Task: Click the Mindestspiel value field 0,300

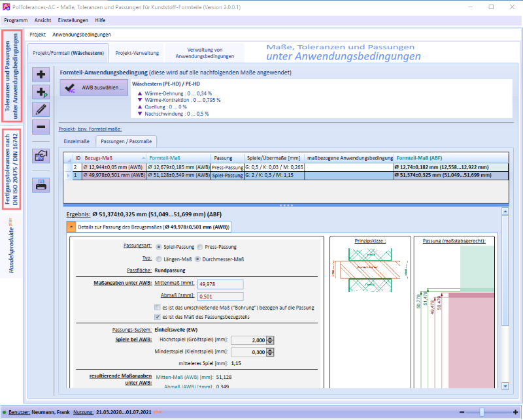Action: 249,352
